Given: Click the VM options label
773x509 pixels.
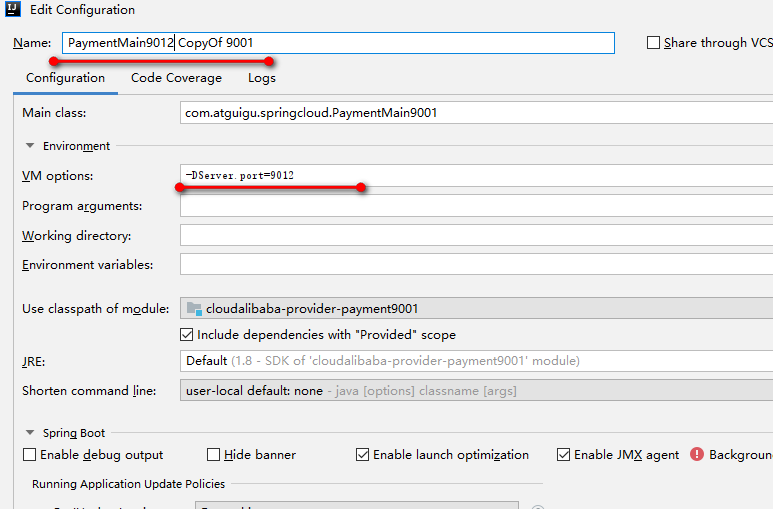Looking at the screenshot, I should click(x=58, y=176).
